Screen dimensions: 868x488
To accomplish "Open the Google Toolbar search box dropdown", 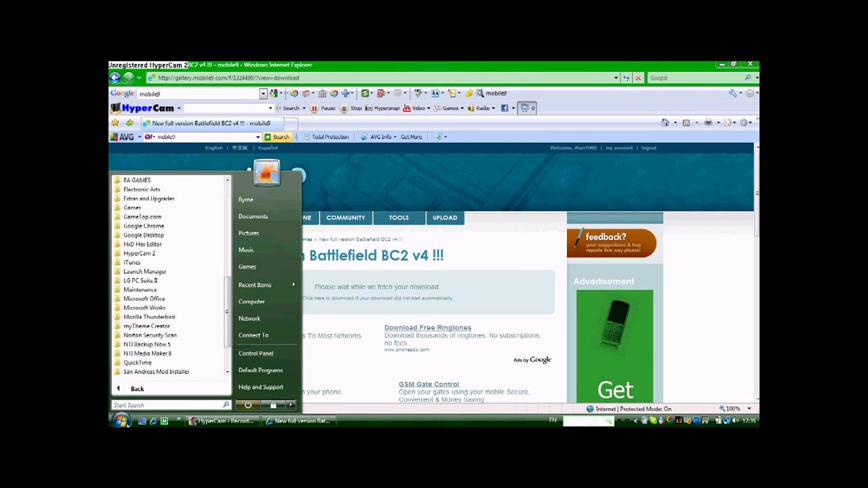I will click(264, 94).
